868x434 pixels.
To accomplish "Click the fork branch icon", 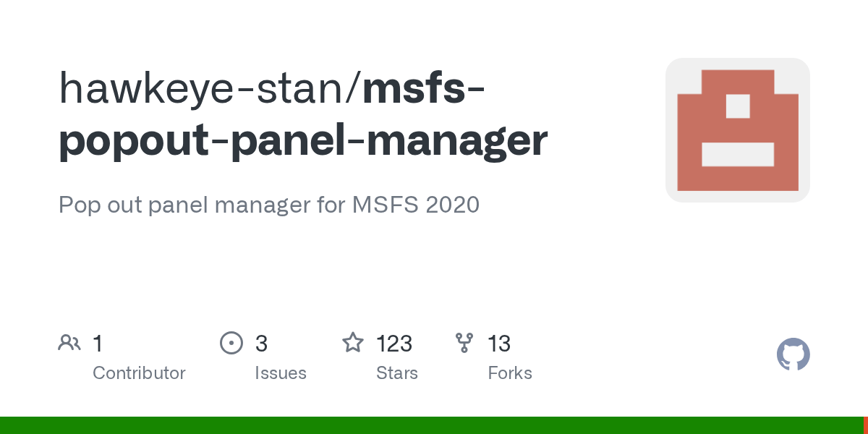I will click(x=464, y=343).
